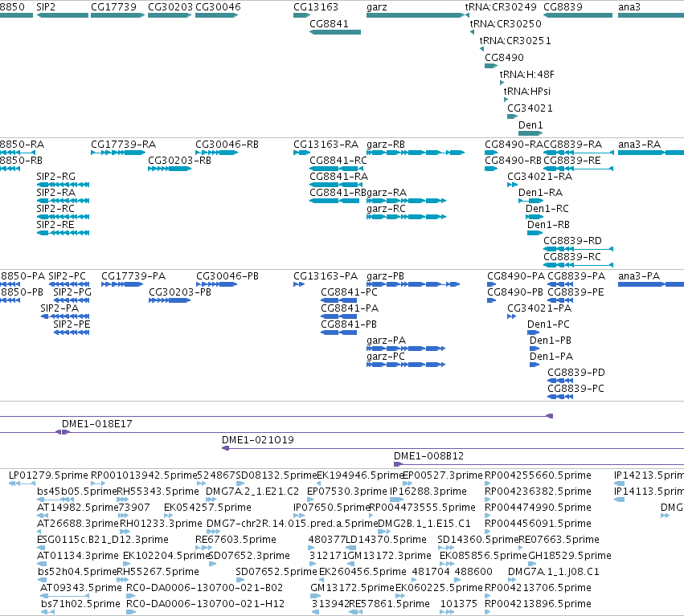Viewport: 684px width, 616px height.
Task: Select the ana3 gene label
Action: point(629,7)
